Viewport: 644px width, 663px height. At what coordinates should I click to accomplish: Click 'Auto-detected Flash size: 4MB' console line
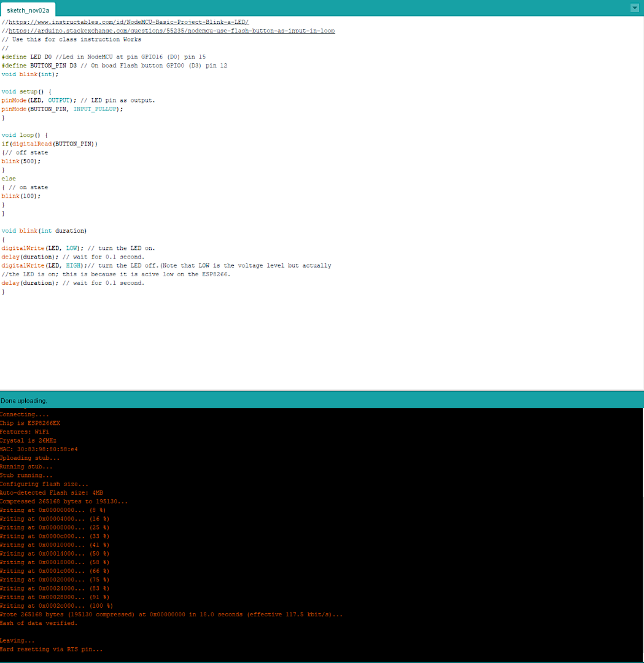pyautogui.click(x=52, y=493)
